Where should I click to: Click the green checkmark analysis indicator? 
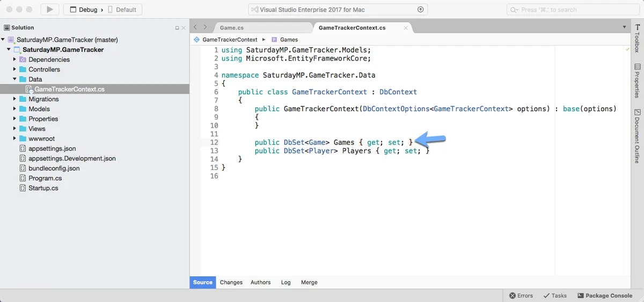(x=627, y=49)
